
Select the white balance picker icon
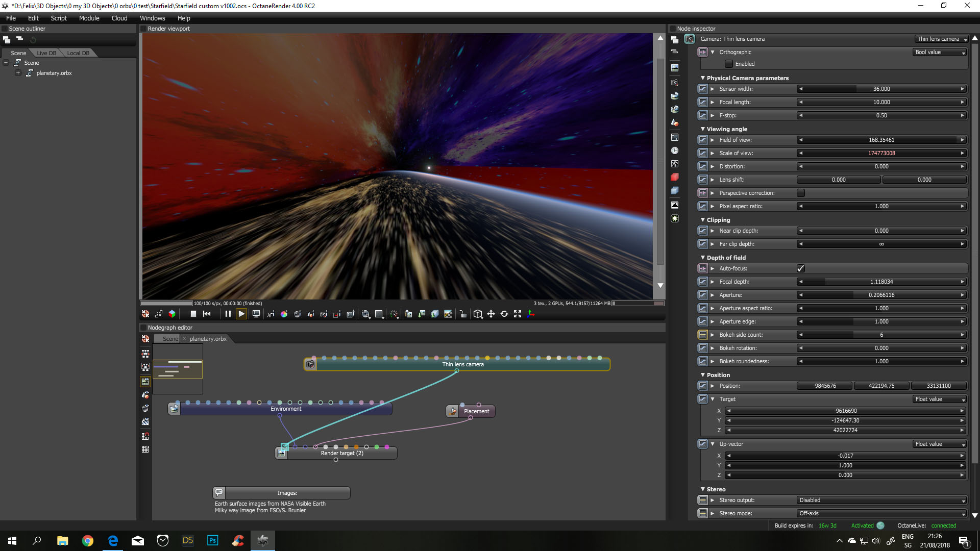[x=284, y=314]
